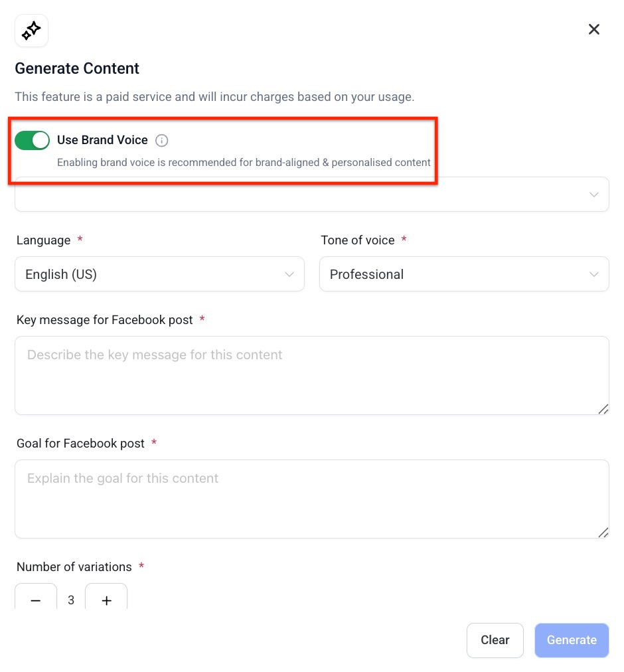Click the Key message field resize handle

(603, 409)
